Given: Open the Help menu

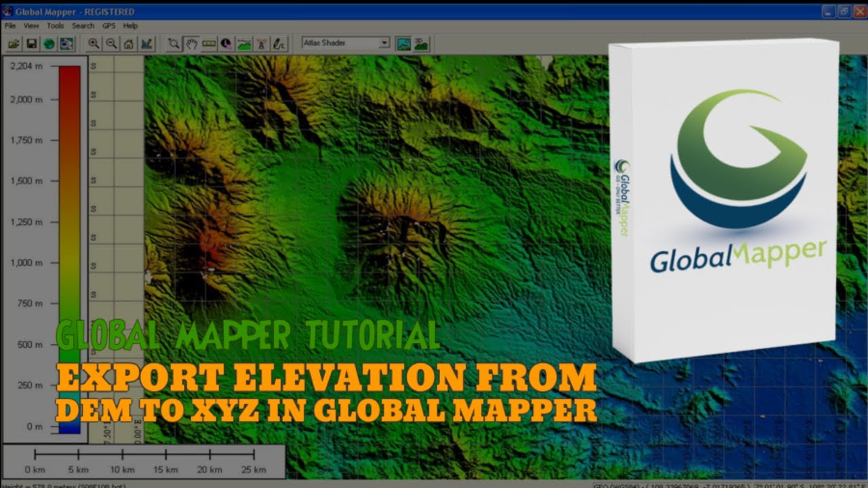Looking at the screenshot, I should 130,26.
